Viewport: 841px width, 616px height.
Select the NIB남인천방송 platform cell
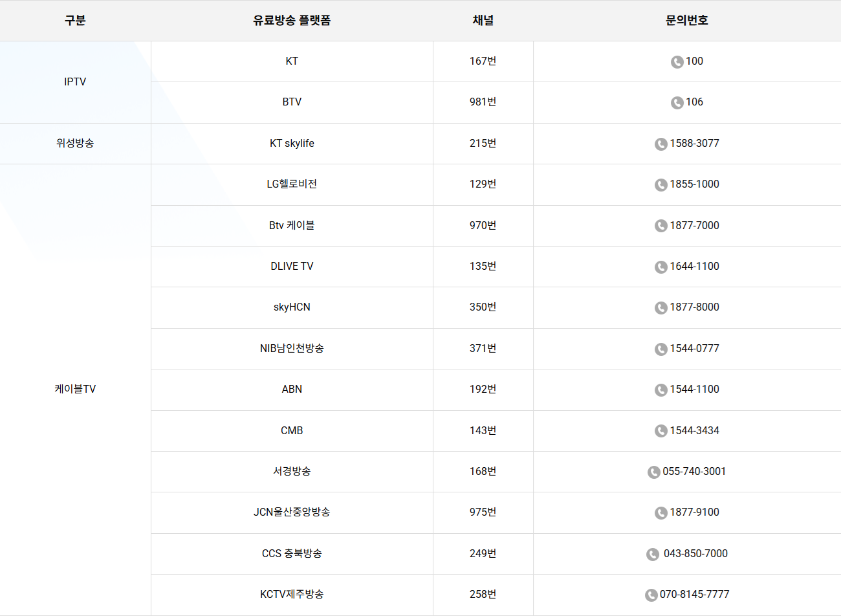point(292,349)
